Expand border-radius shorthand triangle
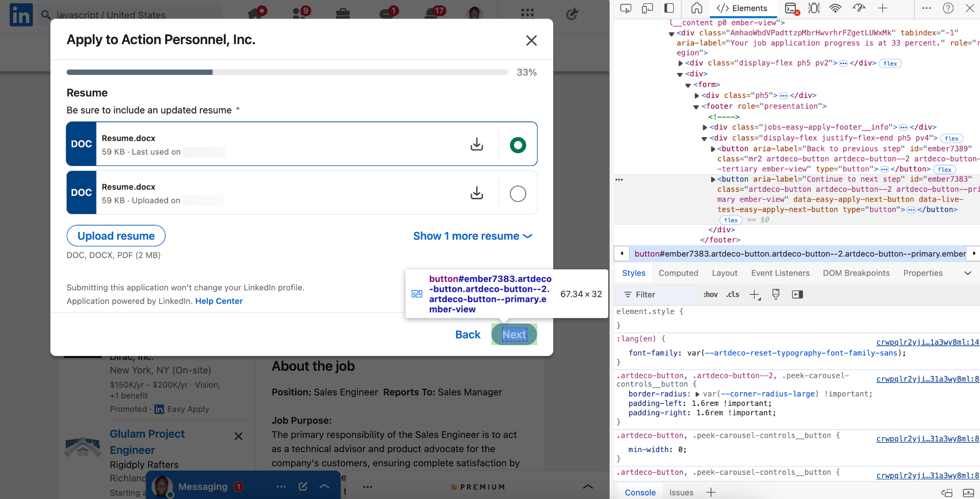 (x=697, y=394)
